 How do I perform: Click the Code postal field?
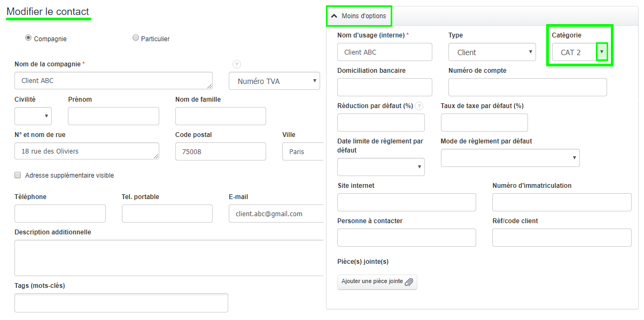click(220, 151)
